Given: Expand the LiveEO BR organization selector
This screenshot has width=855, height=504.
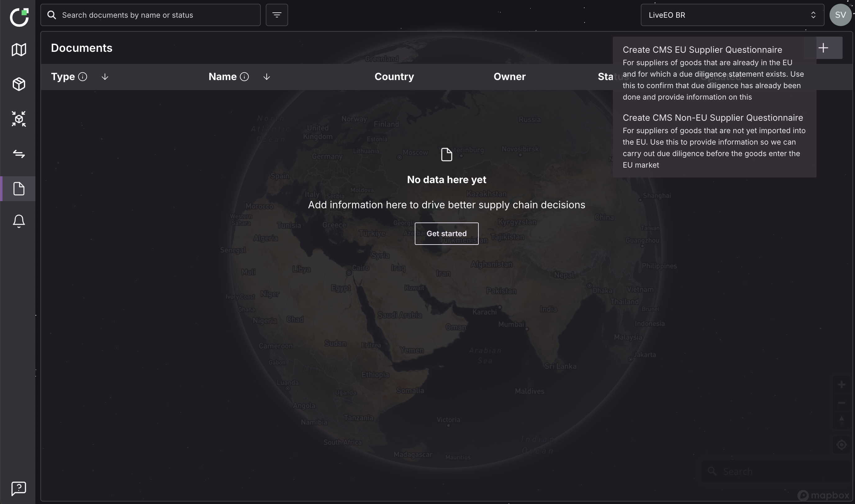Looking at the screenshot, I should point(732,15).
